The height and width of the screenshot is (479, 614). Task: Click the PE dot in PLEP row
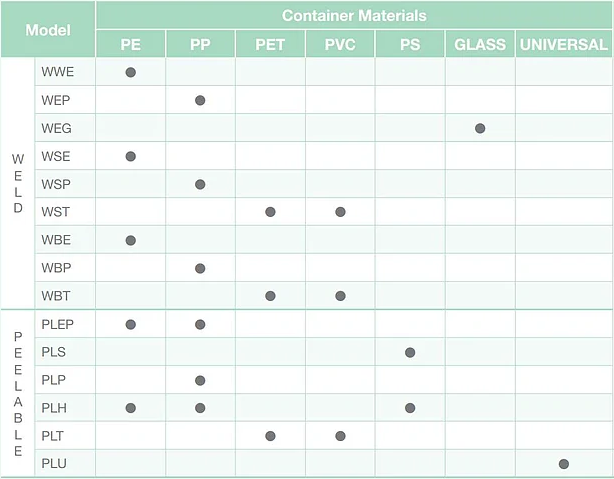(130, 324)
